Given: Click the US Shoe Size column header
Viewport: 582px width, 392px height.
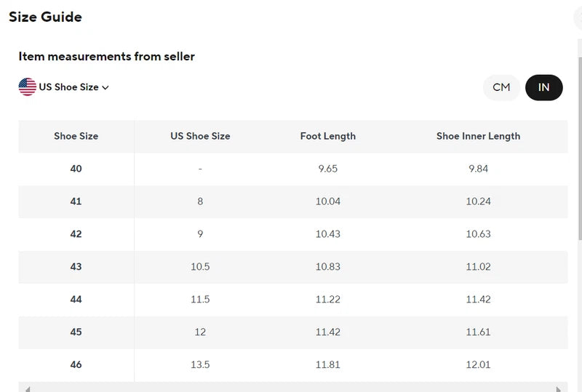Looking at the screenshot, I should coord(200,136).
